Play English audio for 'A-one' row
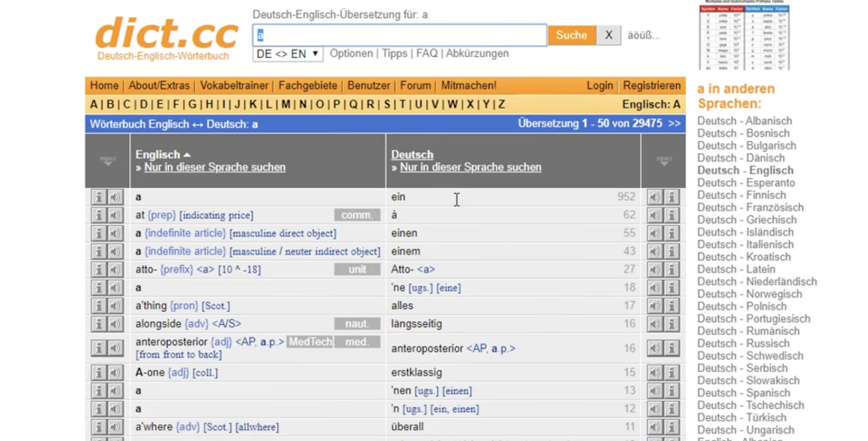 tap(115, 373)
